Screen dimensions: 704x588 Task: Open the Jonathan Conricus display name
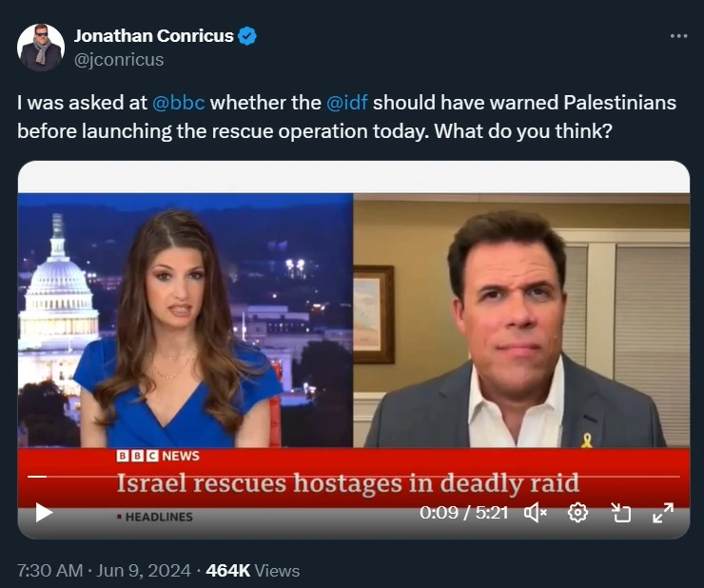pos(153,36)
